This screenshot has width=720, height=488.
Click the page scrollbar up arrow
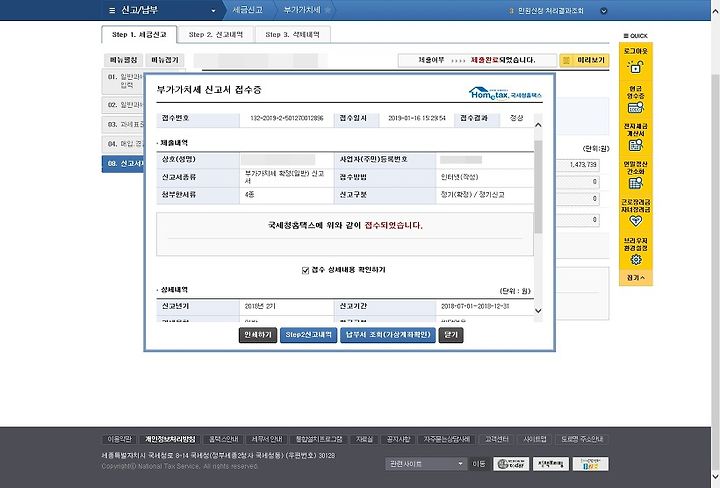pos(715,11)
